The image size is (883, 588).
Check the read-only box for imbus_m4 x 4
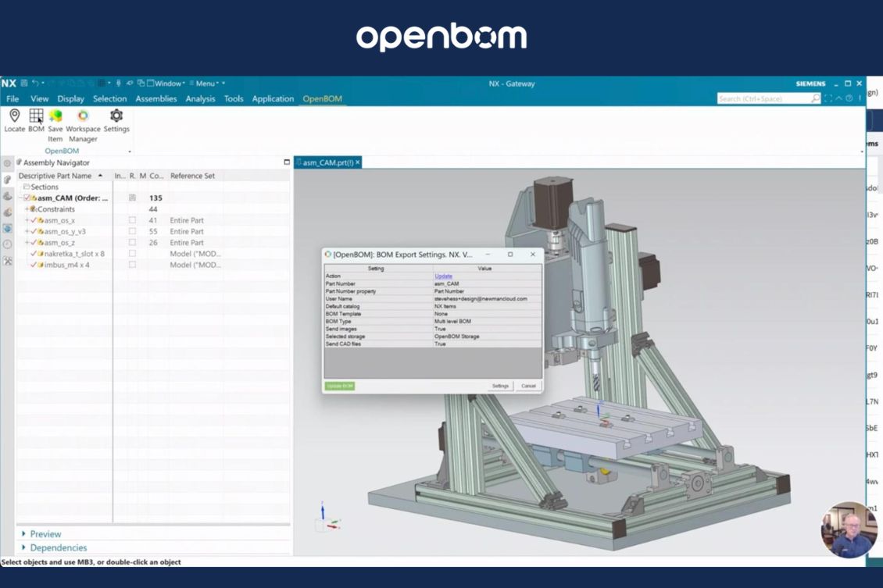[x=132, y=265]
